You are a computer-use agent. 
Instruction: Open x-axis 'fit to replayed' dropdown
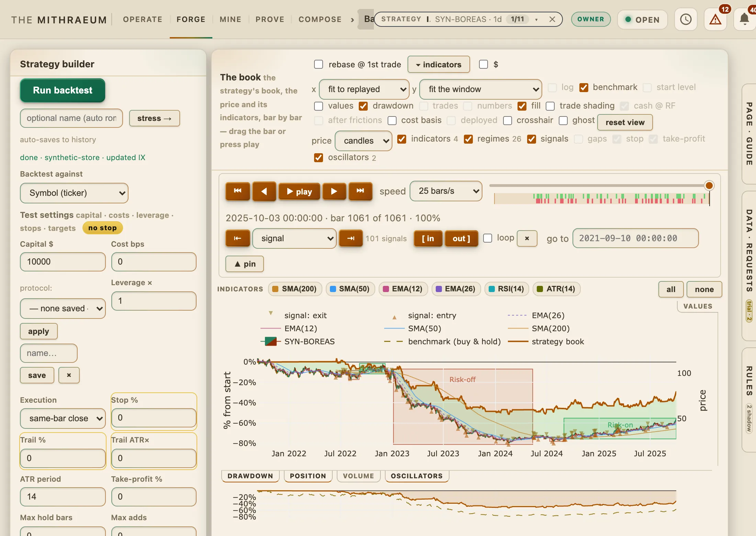pos(364,89)
